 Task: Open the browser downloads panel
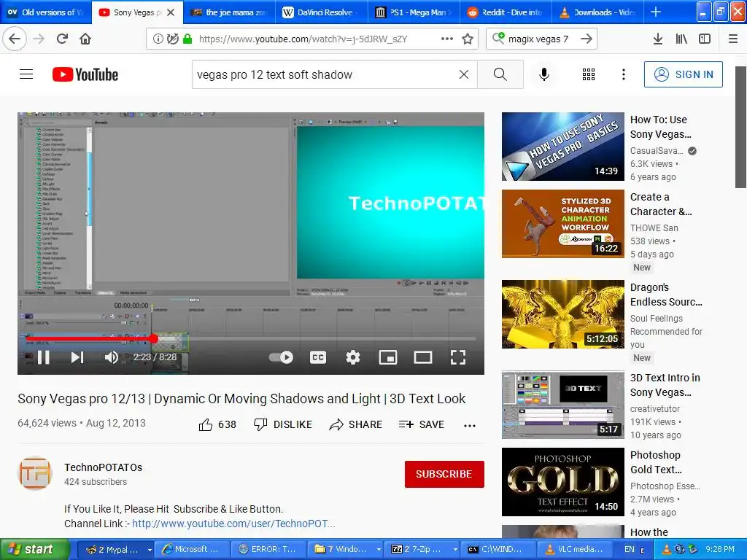point(658,39)
